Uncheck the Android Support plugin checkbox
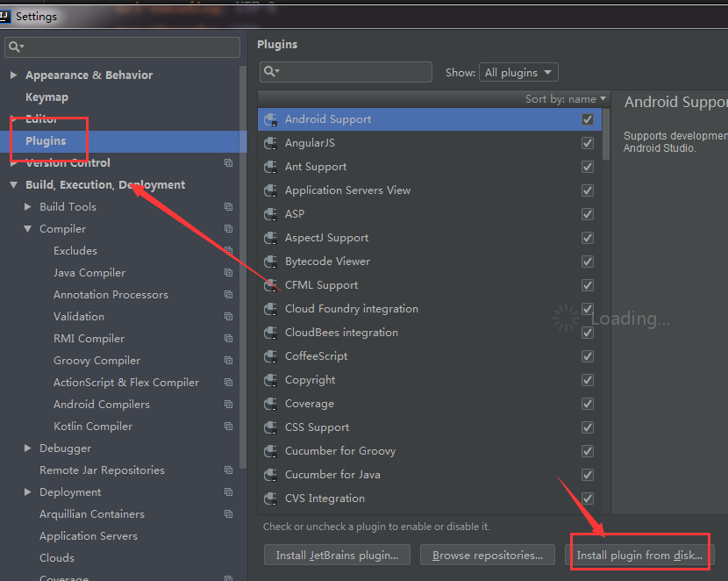 [x=588, y=119]
